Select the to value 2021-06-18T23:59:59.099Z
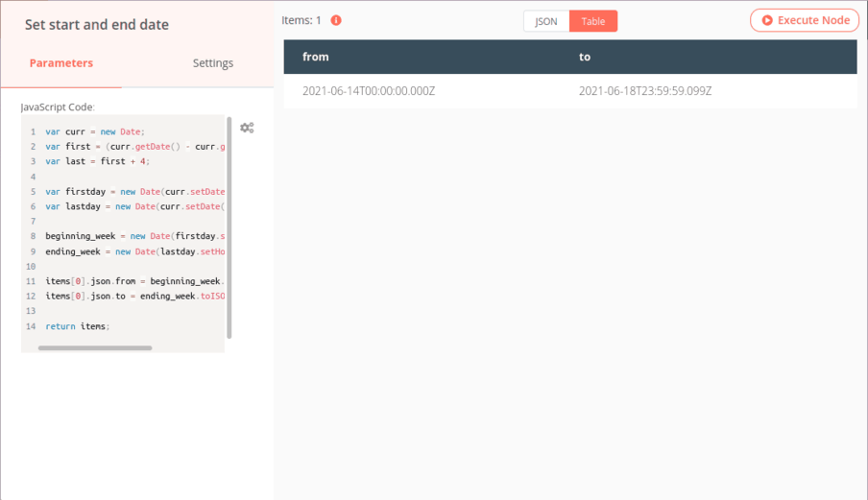The height and width of the screenshot is (500, 868). [644, 91]
